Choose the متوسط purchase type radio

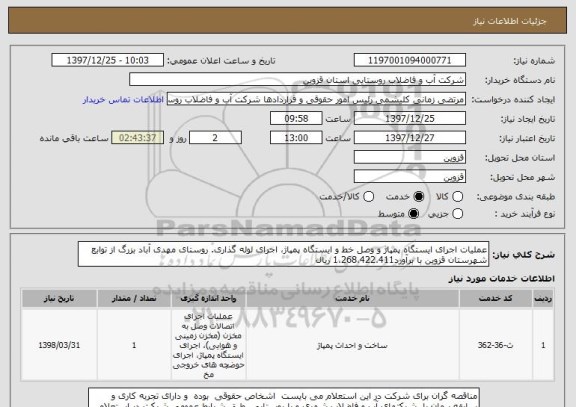[414, 214]
